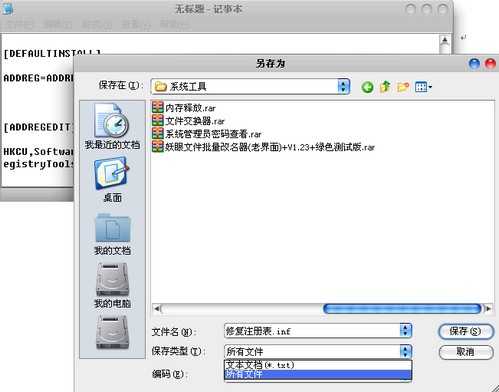
Task: Expand the 保存在 folder dropdown
Action: click(x=343, y=87)
